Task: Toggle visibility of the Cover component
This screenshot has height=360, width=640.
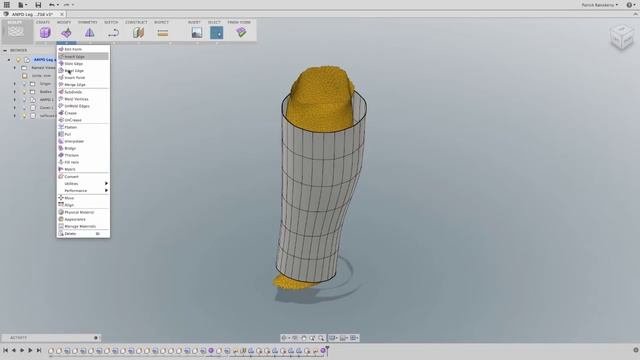Action: tap(24, 108)
